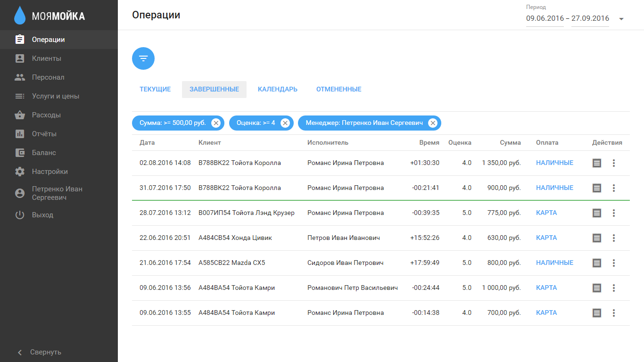Remove the 'Сумма: >= 500,00 руб.' filter chip
Viewport: 644px width, 362px height.
216,123
